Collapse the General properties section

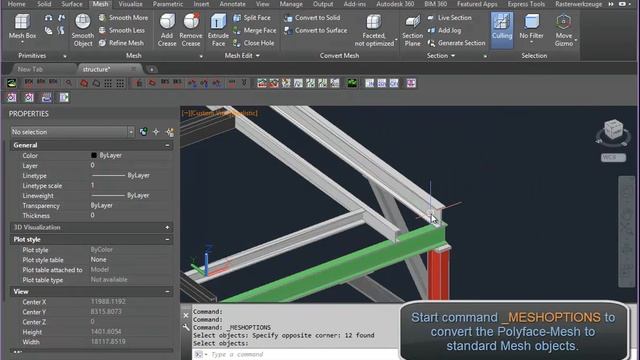[167, 145]
